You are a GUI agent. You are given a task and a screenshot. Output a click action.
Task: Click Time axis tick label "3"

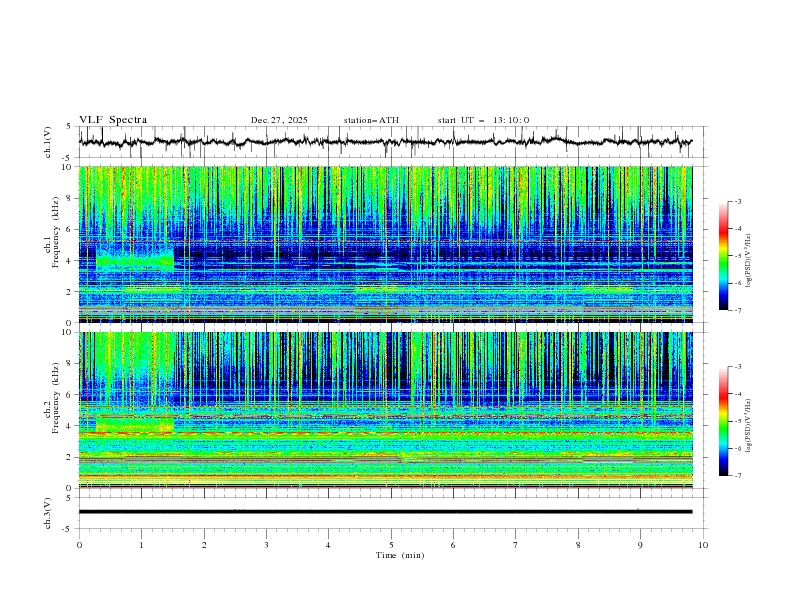click(x=266, y=545)
